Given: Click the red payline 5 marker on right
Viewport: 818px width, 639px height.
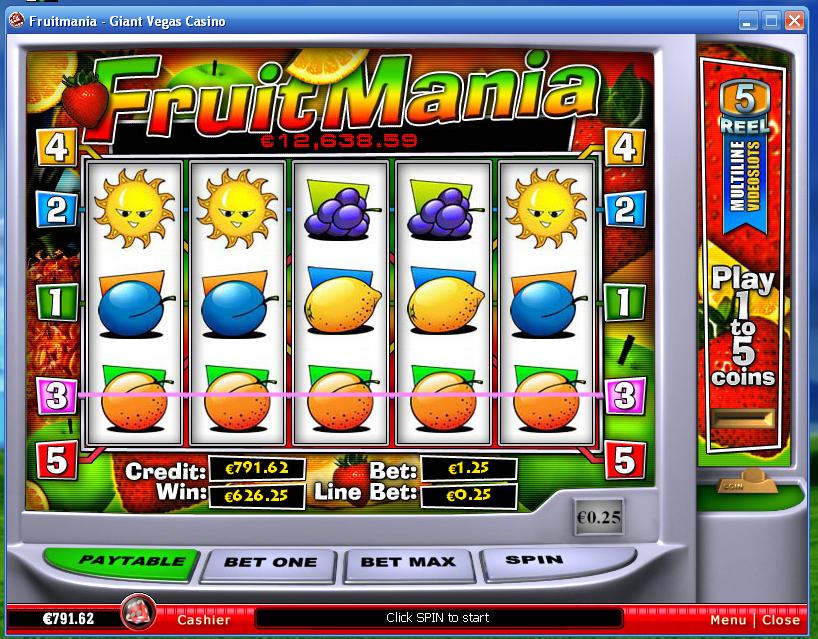Looking at the screenshot, I should point(625,460).
